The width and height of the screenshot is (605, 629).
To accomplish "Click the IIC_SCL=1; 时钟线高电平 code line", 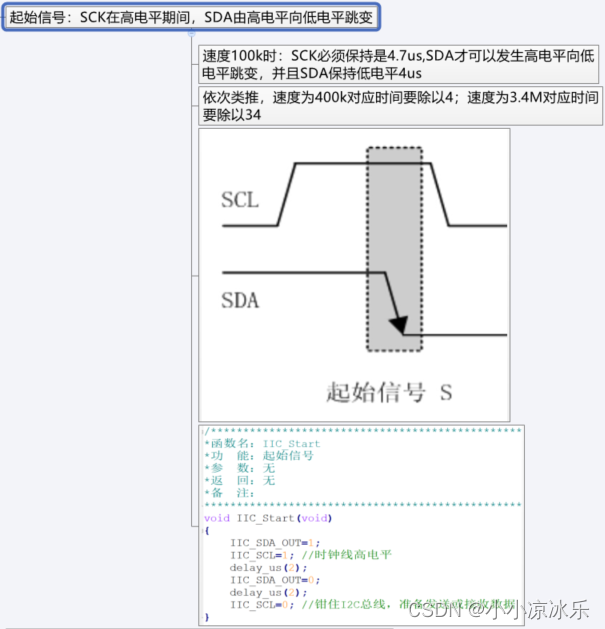I will click(311, 555).
